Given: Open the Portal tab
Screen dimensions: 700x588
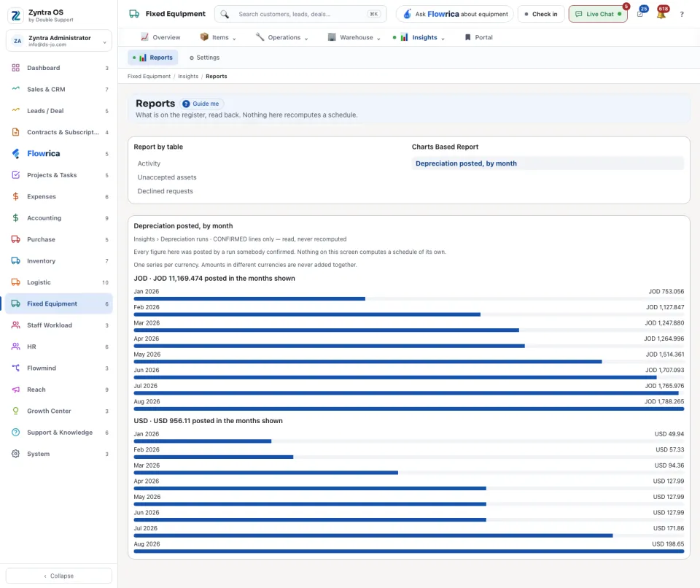Looking at the screenshot, I should coord(478,37).
